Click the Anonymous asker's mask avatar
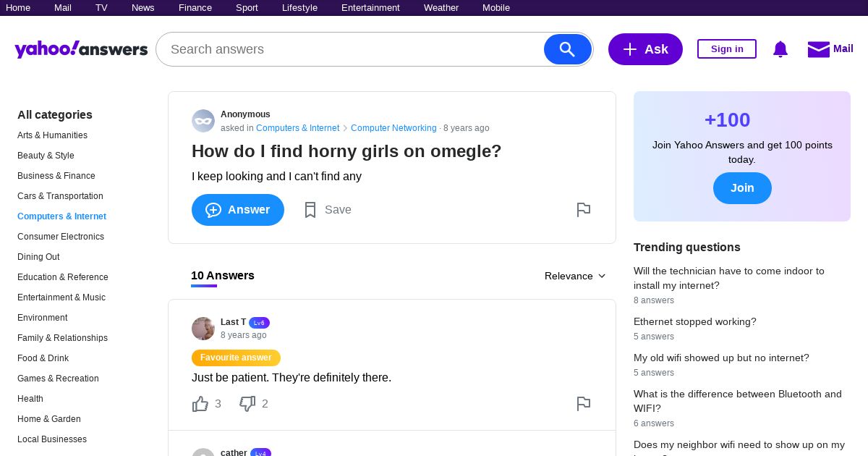The height and width of the screenshot is (456, 868). coord(203,121)
